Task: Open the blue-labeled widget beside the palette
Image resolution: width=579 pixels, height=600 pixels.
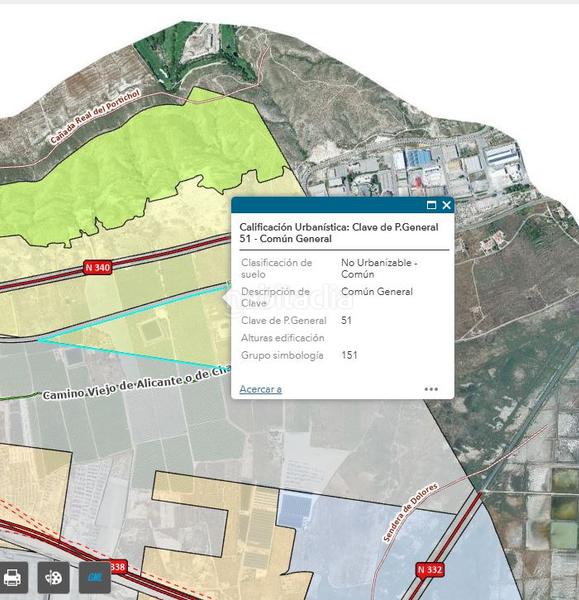Action: pyautogui.click(x=95, y=577)
